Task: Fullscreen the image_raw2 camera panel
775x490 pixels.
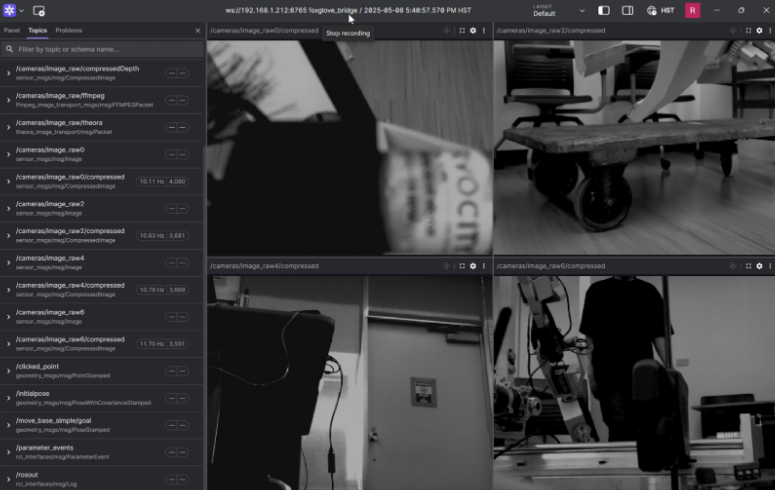Action: 748,31
